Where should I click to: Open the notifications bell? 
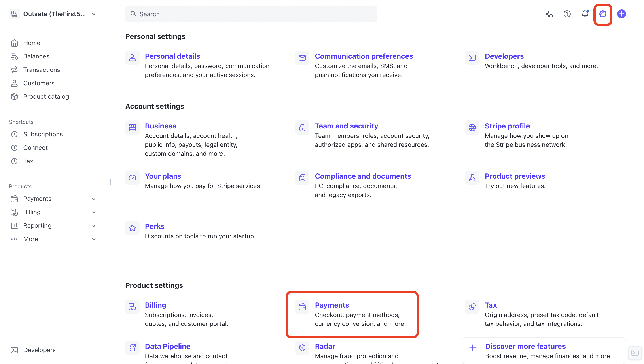[585, 14]
